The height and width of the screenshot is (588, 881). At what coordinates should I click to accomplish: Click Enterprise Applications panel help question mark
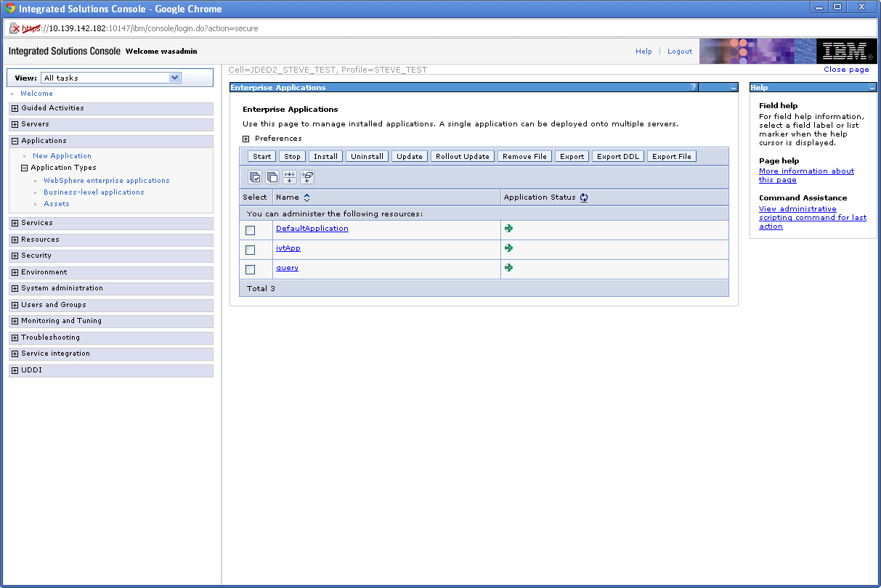click(694, 87)
